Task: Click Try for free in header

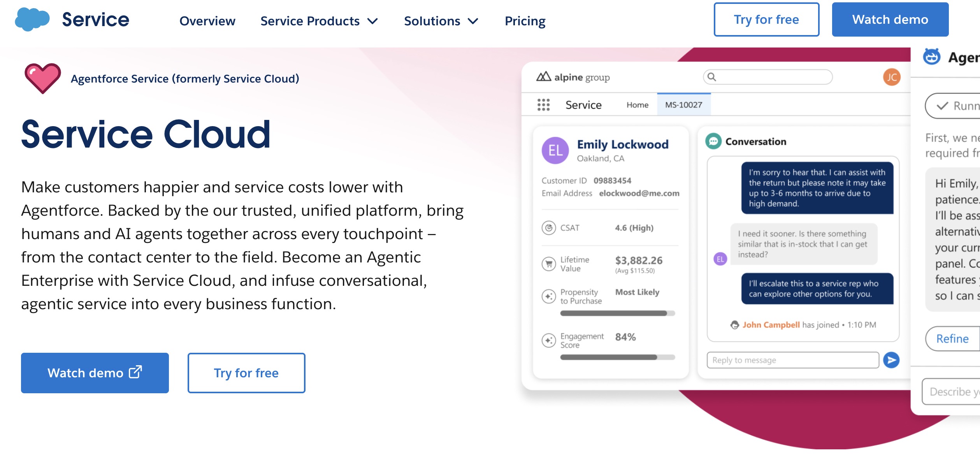Action: click(766, 19)
